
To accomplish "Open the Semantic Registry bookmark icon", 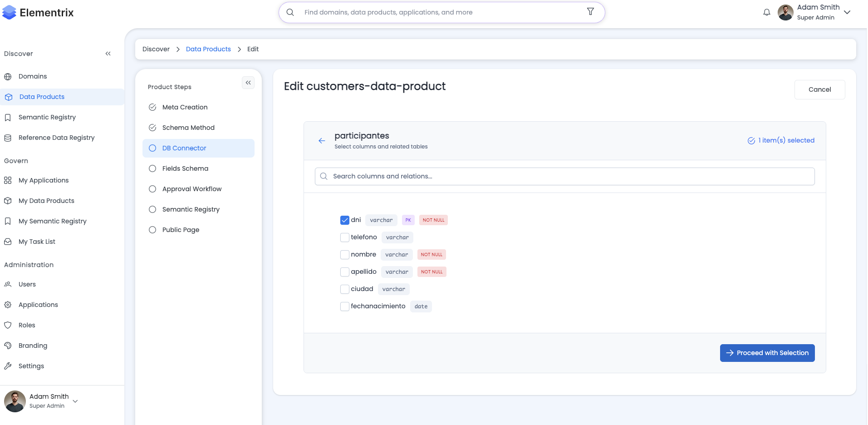I will (x=8, y=117).
